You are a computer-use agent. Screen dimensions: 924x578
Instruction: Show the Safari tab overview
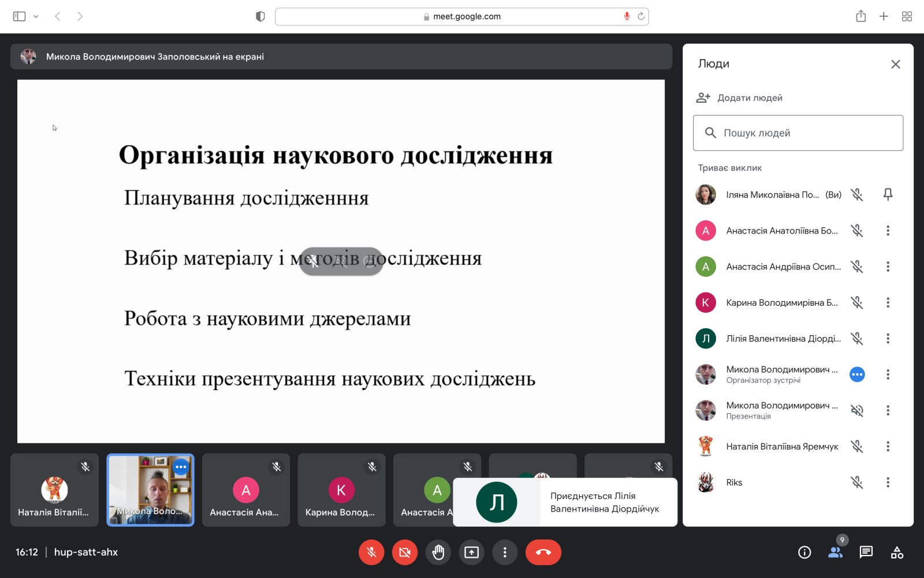tap(907, 16)
